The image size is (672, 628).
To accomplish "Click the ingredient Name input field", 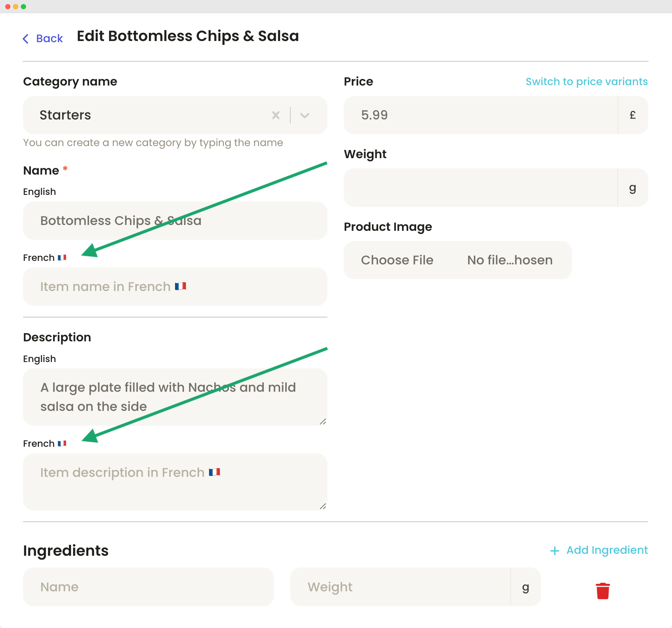I will [x=148, y=587].
